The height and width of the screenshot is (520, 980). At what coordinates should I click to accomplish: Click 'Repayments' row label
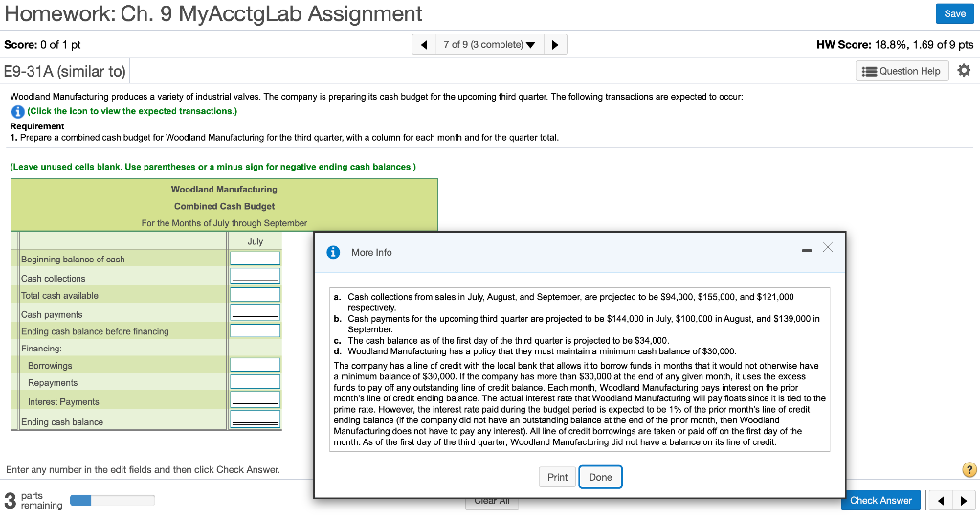(x=53, y=383)
